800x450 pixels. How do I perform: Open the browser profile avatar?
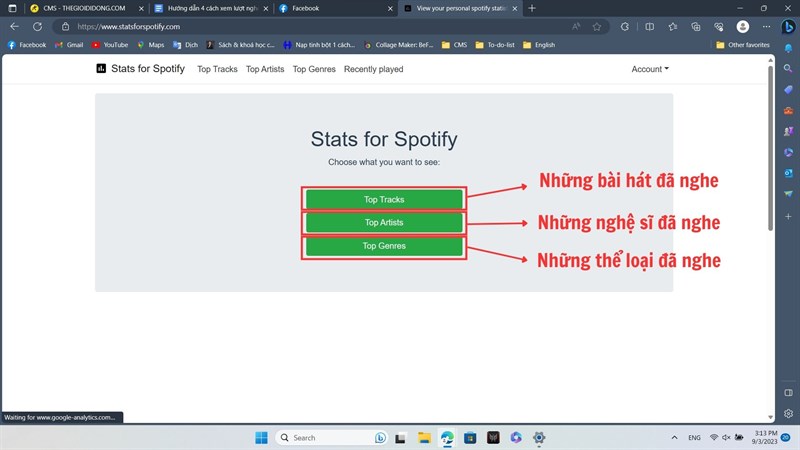pyautogui.click(x=743, y=27)
